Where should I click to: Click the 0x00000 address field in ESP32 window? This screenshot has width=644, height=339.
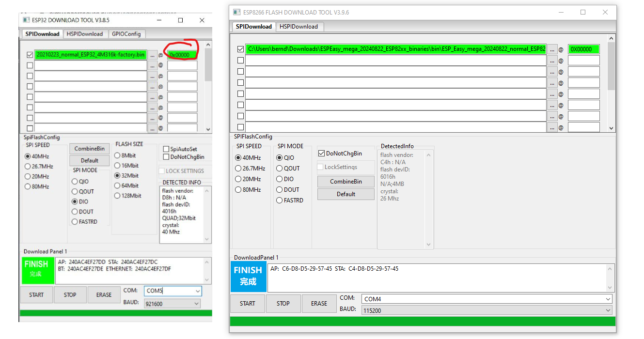[x=182, y=55]
